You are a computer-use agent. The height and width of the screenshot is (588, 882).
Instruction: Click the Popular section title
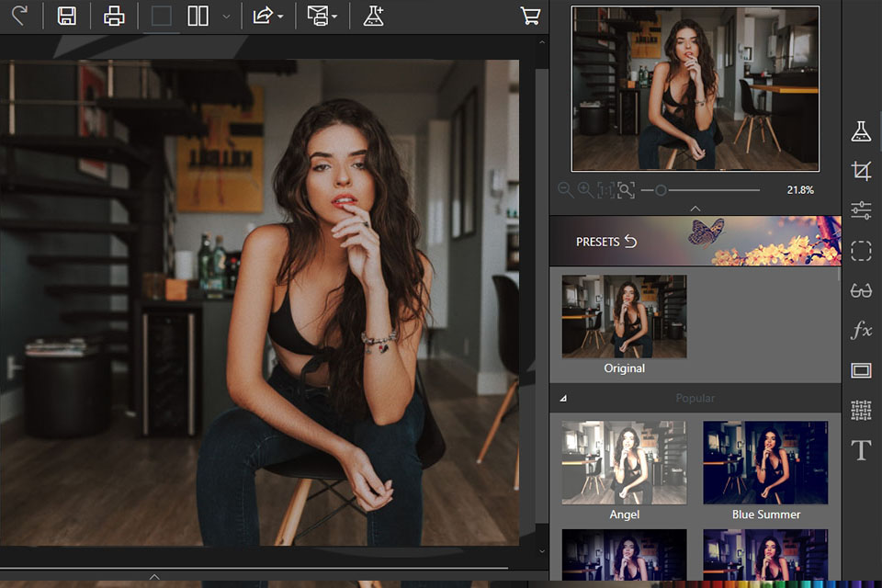click(695, 399)
